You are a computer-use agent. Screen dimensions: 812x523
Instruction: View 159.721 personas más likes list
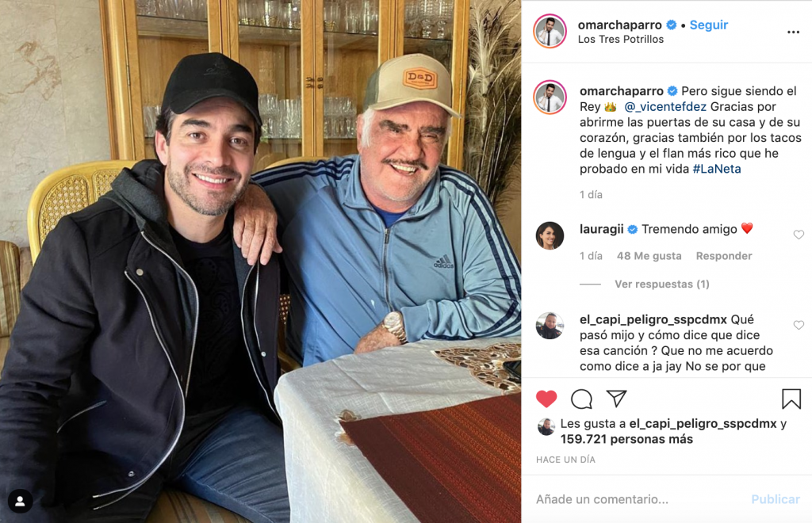pyautogui.click(x=626, y=439)
